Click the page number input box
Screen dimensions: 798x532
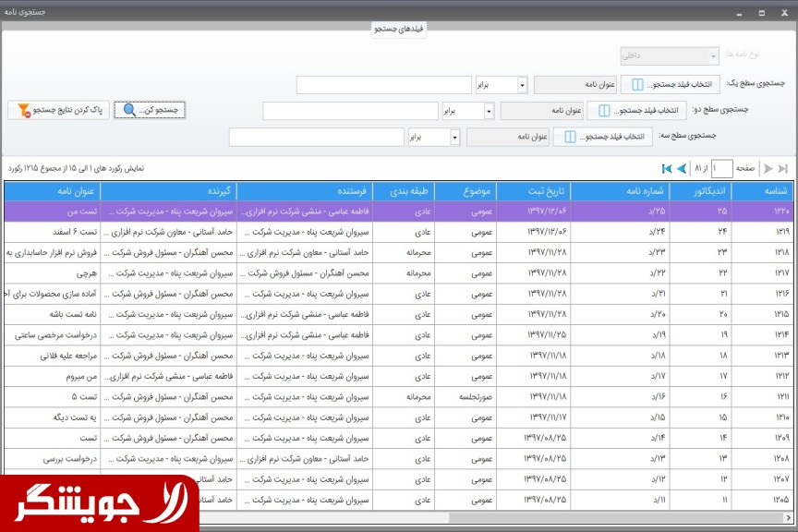point(723,168)
